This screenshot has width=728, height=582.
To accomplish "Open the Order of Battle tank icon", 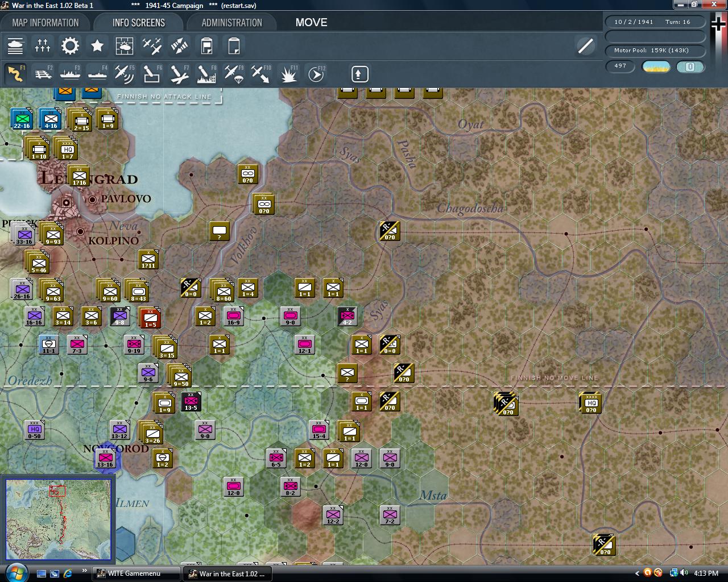I will click(x=15, y=45).
